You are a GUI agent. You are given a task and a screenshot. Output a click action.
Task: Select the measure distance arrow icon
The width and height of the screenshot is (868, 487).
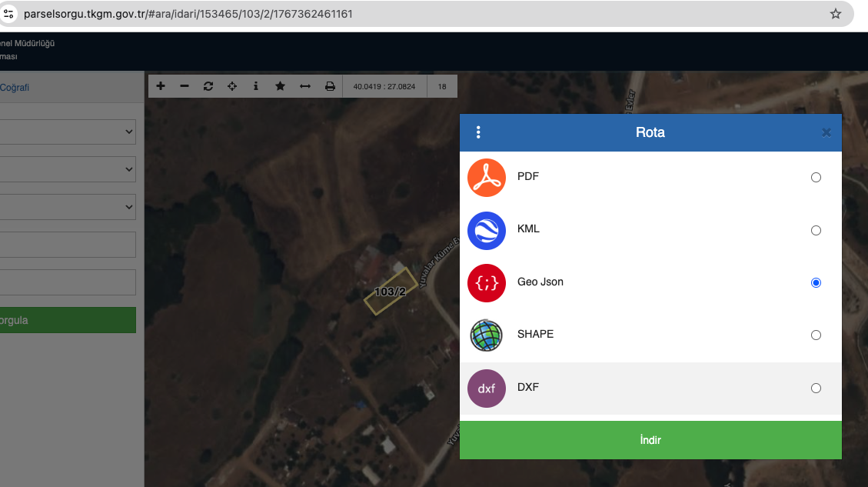(x=304, y=86)
